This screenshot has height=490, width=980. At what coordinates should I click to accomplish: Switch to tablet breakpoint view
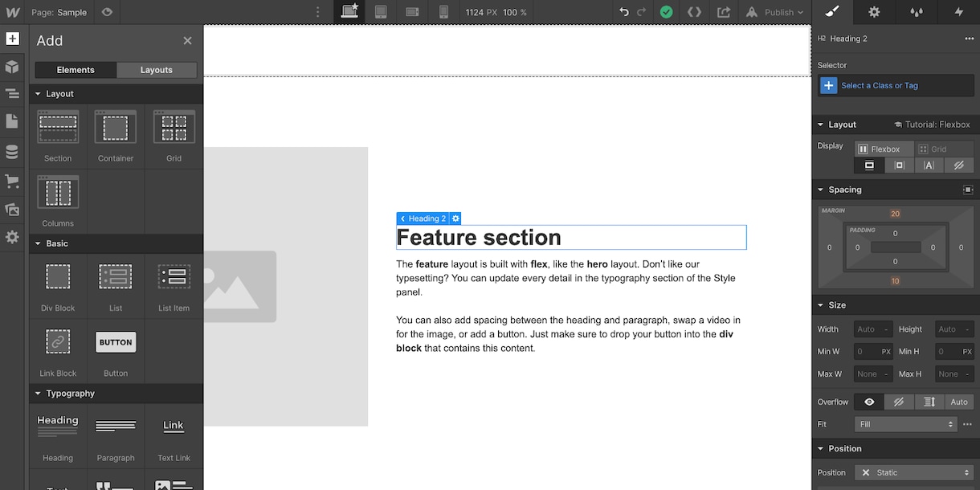point(381,12)
